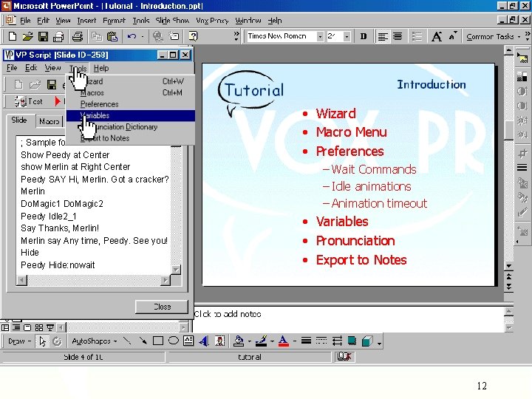The image size is (532, 399).
Task: Choose Macros entry in Tools menu
Action: tap(131, 92)
